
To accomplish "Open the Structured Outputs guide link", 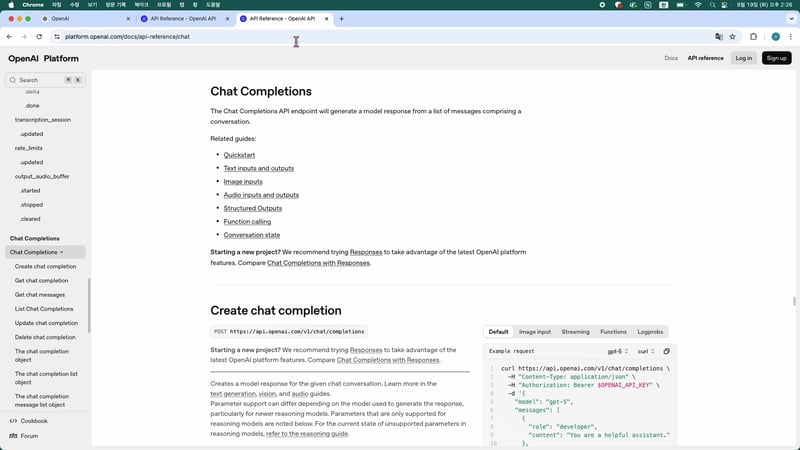I will click(x=252, y=208).
